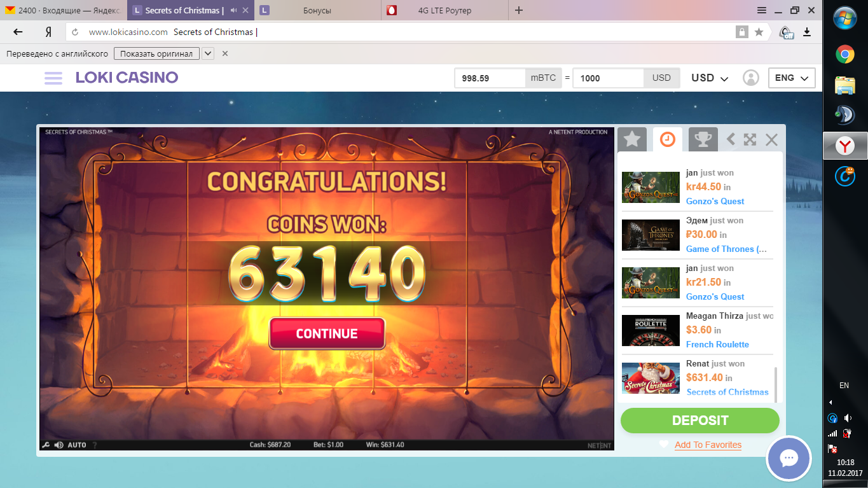The image size is (868, 488).
Task: Click the EN keyboard language indicator
Action: point(844,386)
